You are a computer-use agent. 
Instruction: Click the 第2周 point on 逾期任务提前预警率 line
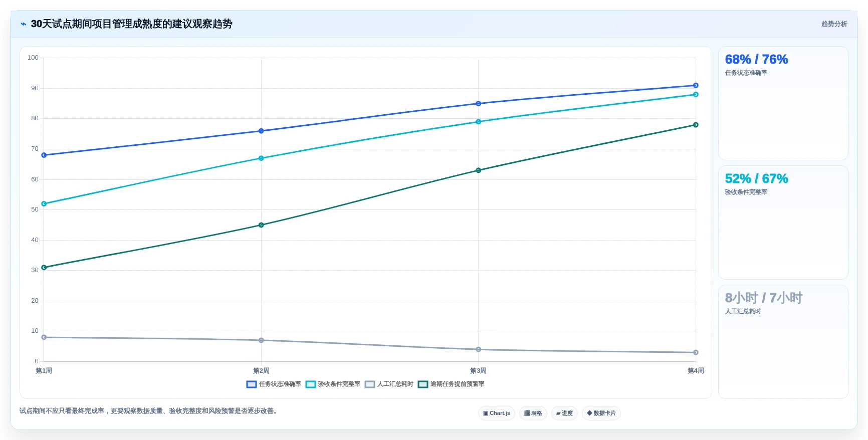click(x=261, y=225)
